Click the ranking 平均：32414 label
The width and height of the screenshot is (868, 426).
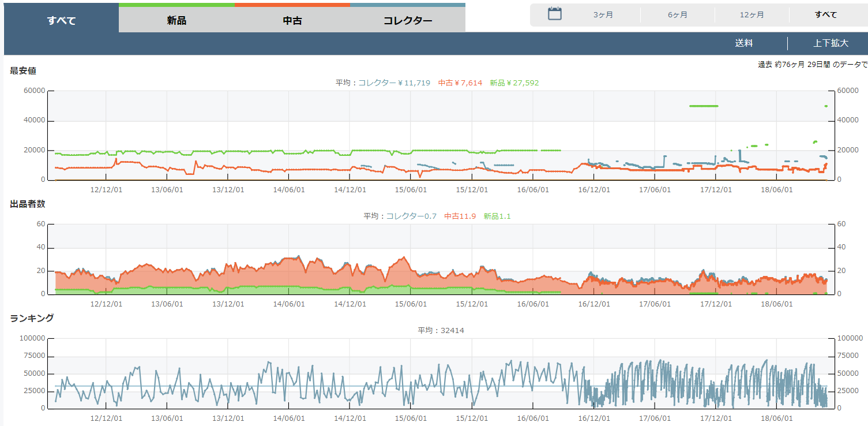pyautogui.click(x=441, y=331)
